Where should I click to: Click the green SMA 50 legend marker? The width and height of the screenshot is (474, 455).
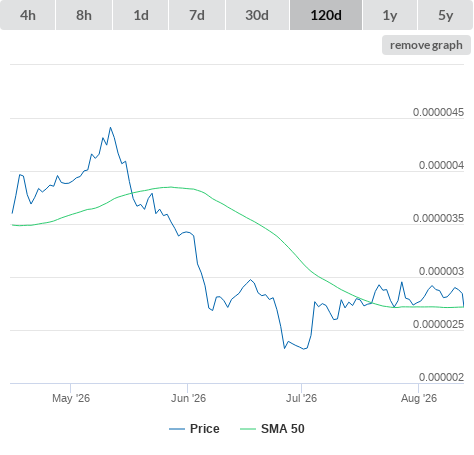point(248,429)
